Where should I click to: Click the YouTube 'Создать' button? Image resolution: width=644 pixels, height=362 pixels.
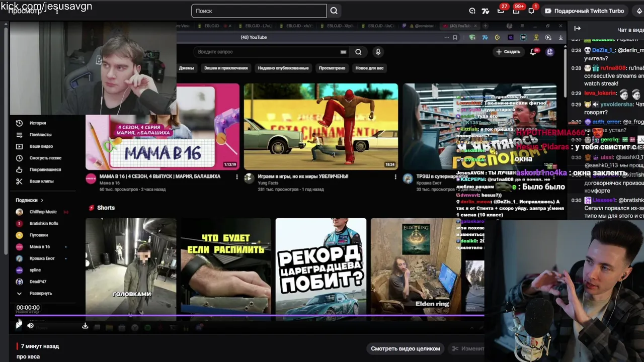(x=508, y=52)
